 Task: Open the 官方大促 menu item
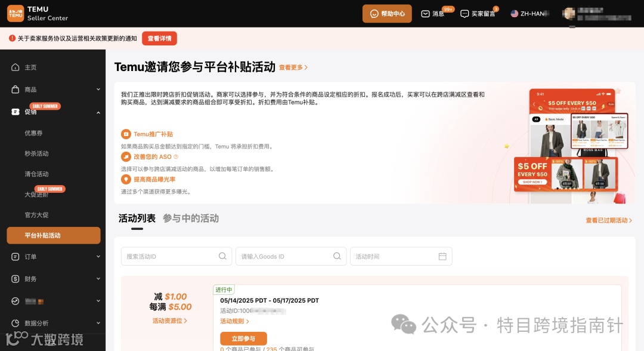(36, 215)
